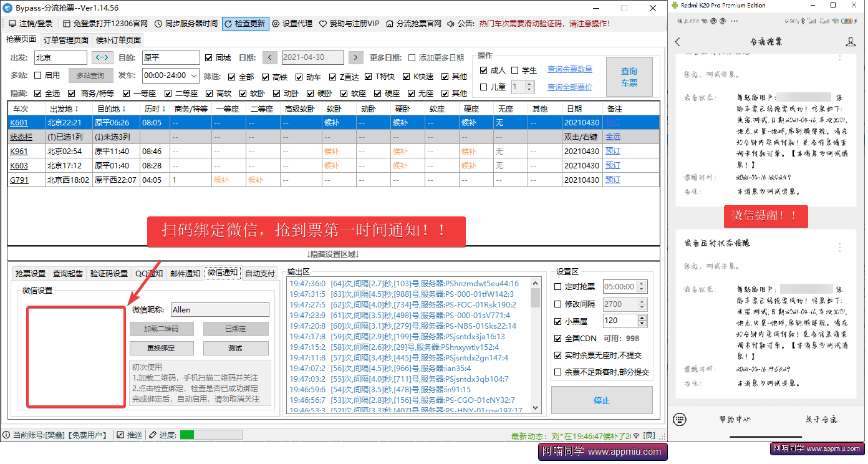Open the 邮件通知 tab

(185, 273)
